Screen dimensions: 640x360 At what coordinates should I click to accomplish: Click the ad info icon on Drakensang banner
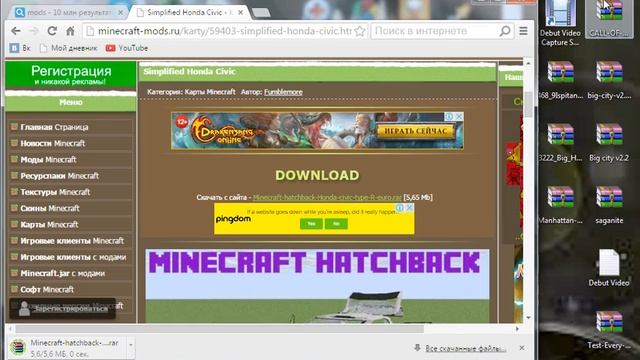coord(449,117)
